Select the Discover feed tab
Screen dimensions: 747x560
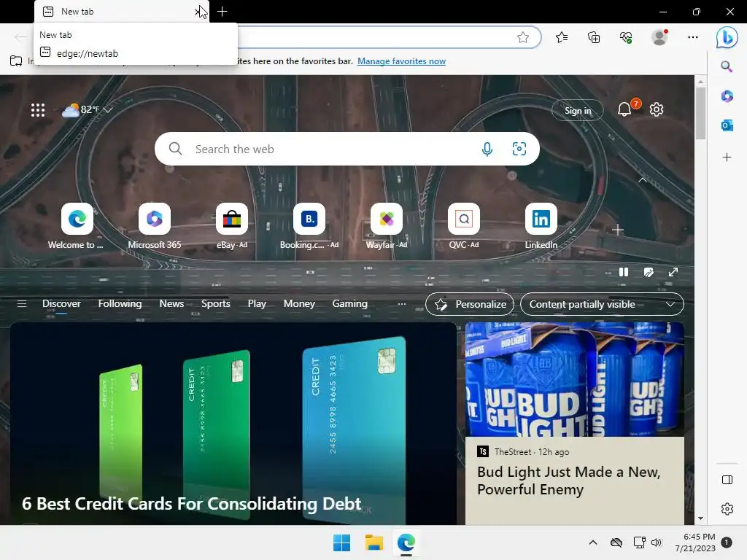click(61, 304)
